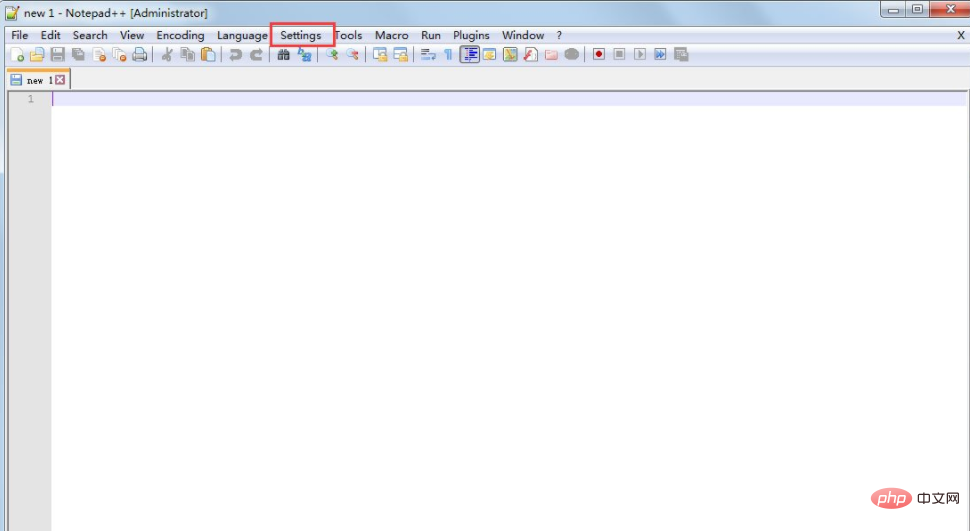
Task: Open the File menu
Action: coord(20,35)
